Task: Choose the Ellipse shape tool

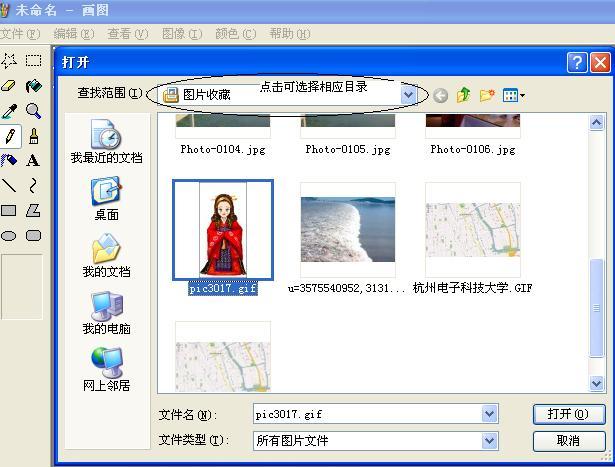Action: point(9,236)
